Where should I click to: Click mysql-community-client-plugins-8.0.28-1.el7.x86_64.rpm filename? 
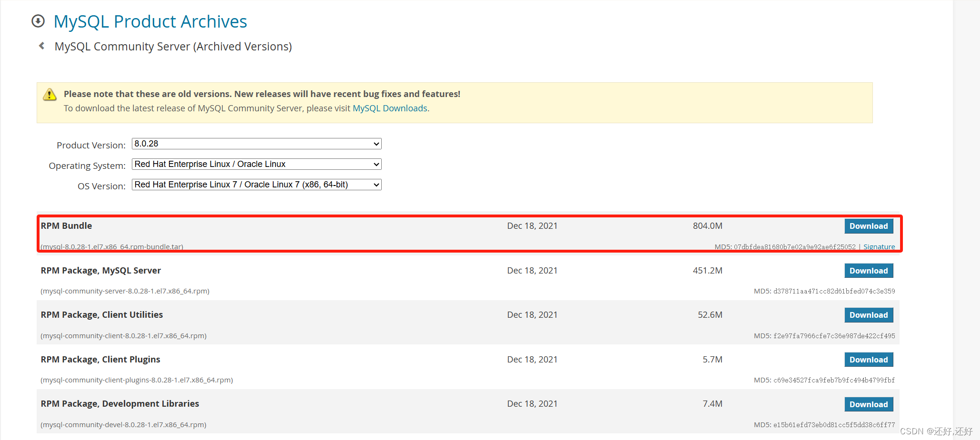pyautogui.click(x=137, y=380)
